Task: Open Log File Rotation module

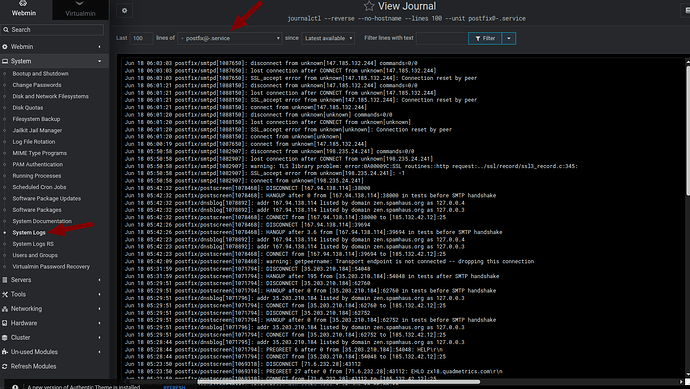Action: [34, 142]
